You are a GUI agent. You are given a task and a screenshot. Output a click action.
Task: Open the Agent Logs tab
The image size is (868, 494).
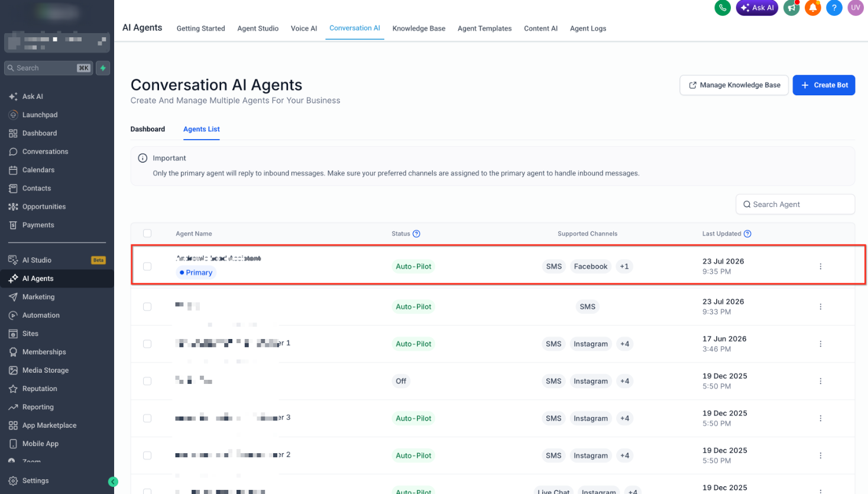pos(588,28)
